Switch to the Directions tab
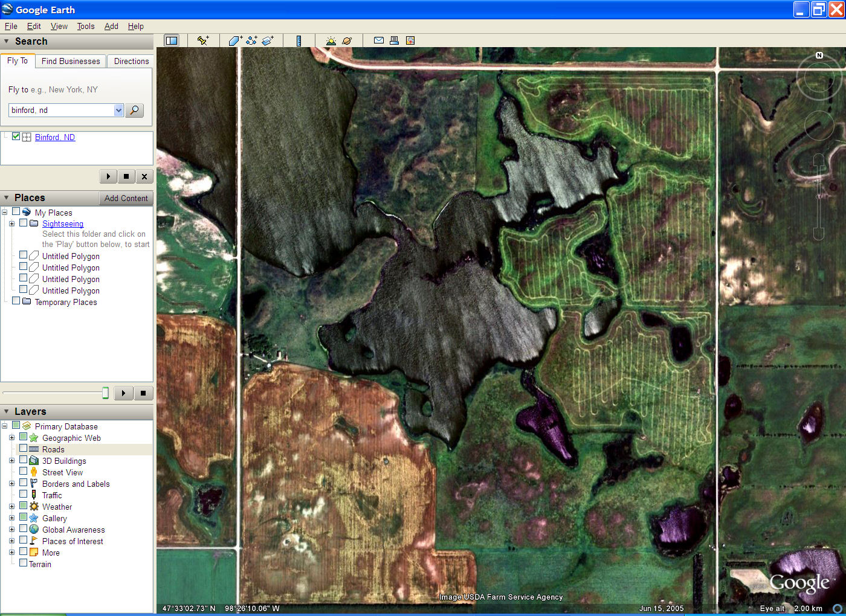 131,61
